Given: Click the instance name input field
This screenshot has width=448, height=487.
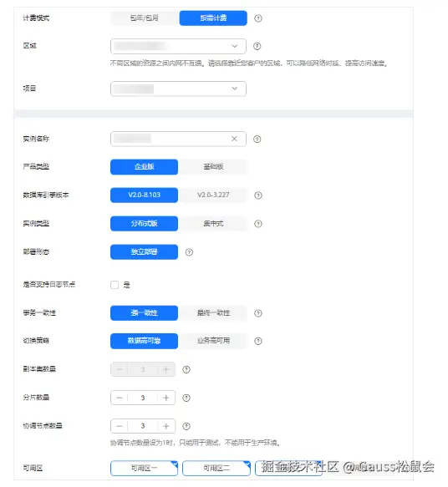Looking at the screenshot, I should point(178,139).
